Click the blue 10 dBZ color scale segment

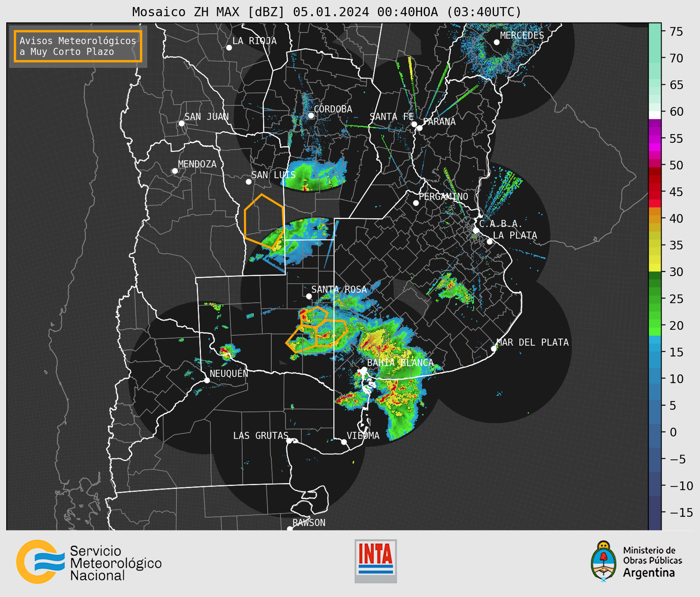(655, 379)
